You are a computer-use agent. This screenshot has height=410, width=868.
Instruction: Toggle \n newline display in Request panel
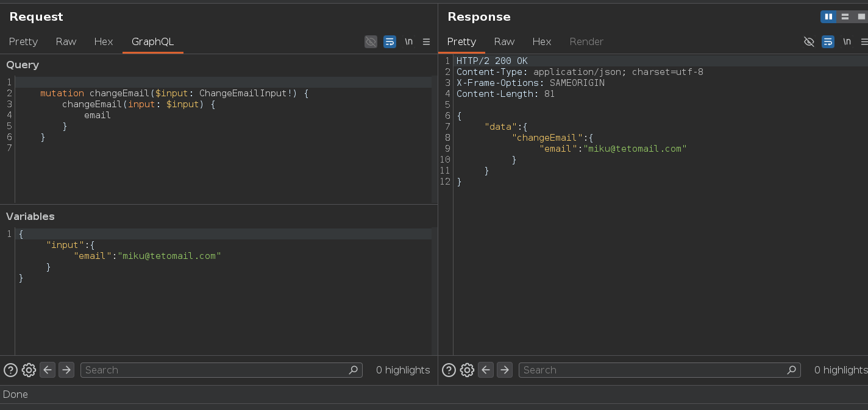tap(408, 41)
